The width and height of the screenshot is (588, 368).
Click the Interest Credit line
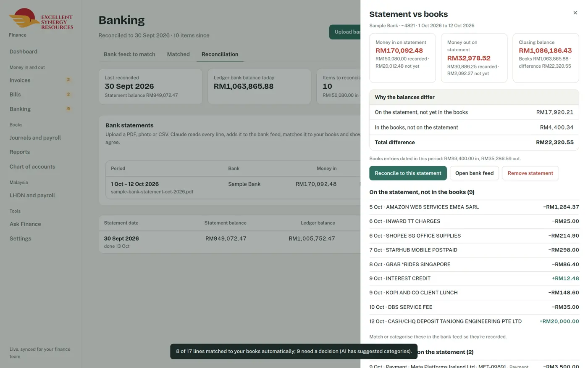pos(474,278)
